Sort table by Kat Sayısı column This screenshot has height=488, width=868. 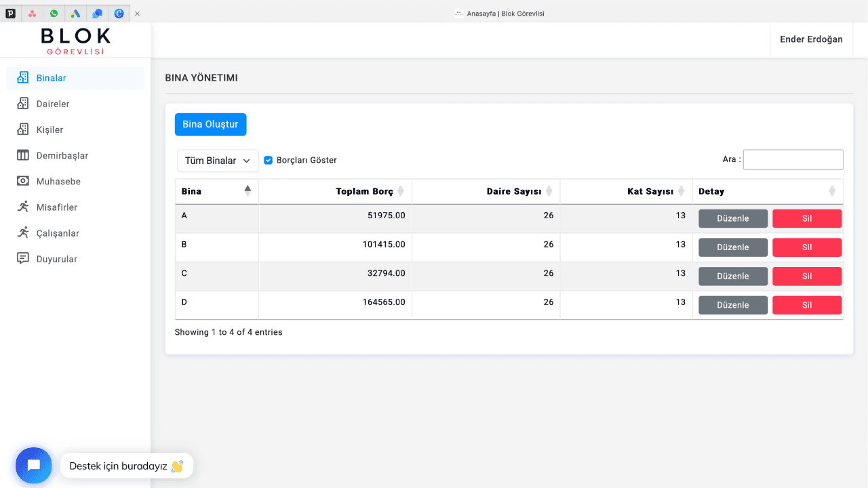[626, 191]
